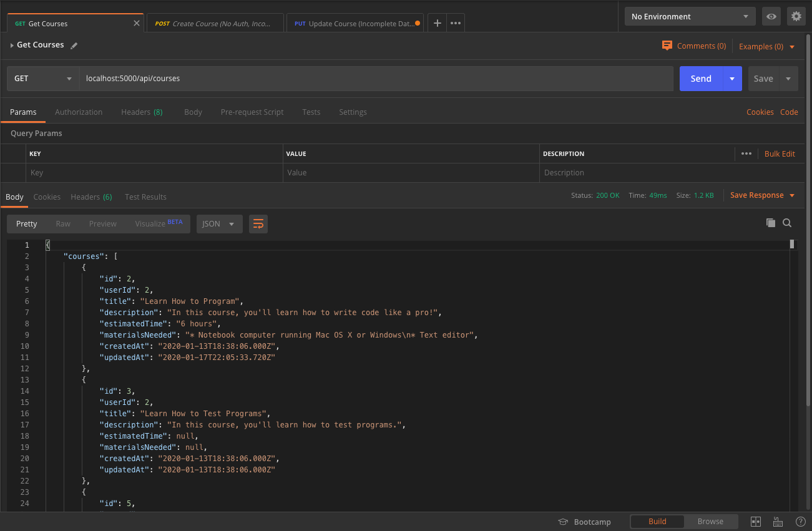Switch to the Params tab

click(x=23, y=112)
